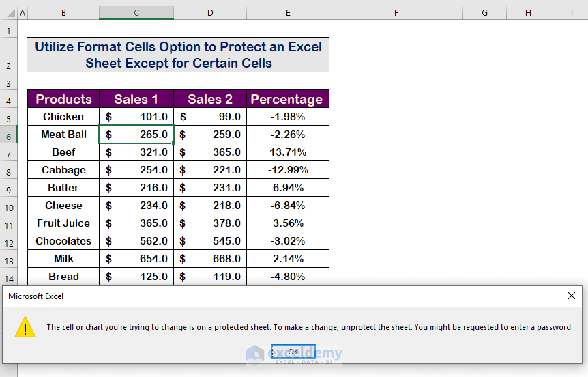The height and width of the screenshot is (377, 588).
Task: Select the Sales 1 header cell
Action: point(136,99)
